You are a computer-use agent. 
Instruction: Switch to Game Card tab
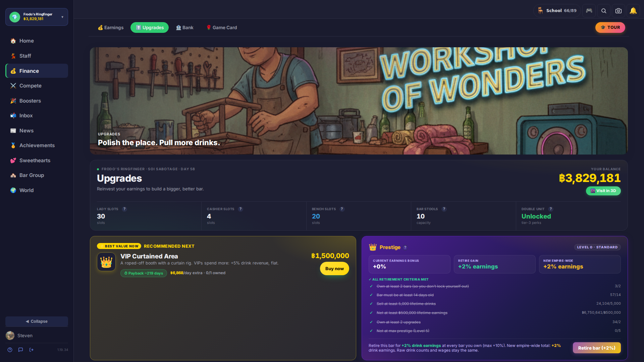point(221,27)
